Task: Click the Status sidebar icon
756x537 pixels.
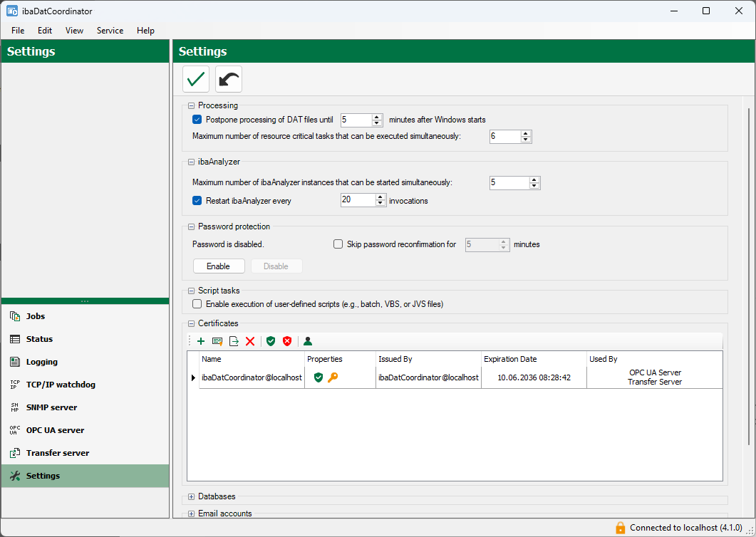Action: pyautogui.click(x=15, y=339)
